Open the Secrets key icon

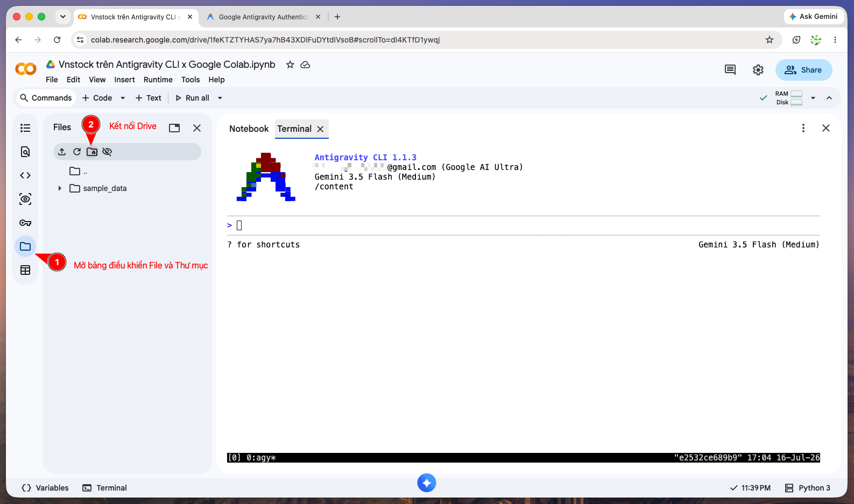coord(25,223)
